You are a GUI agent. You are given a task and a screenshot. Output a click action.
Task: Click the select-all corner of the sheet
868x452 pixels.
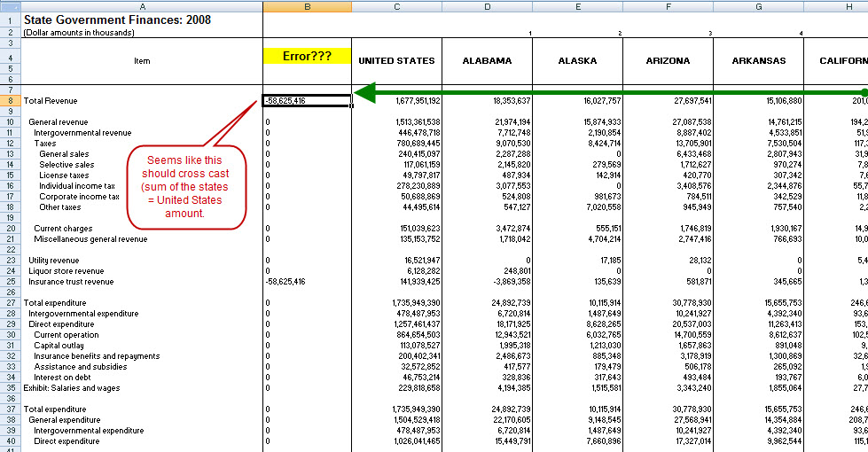10,5
